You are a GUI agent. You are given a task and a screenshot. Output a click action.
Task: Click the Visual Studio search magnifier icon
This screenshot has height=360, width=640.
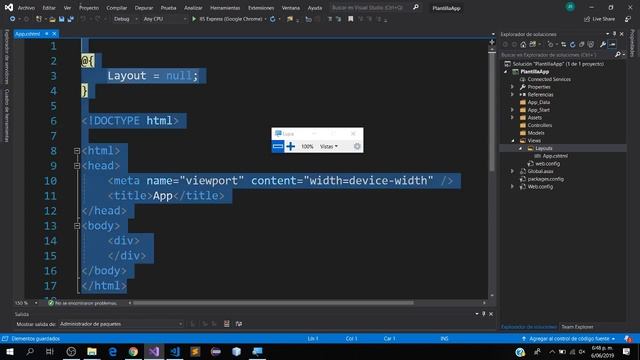(416, 7)
